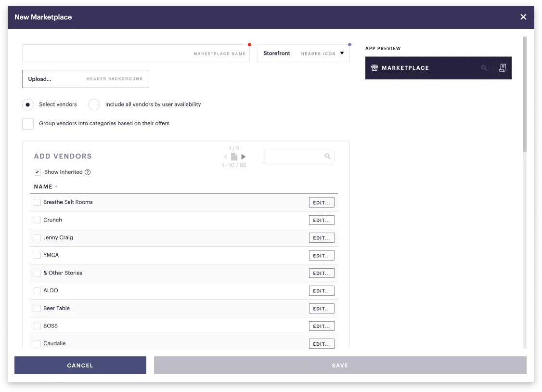Image resolution: width=542 pixels, height=392 pixels.
Task: Click the Save button
Action: (x=340, y=366)
